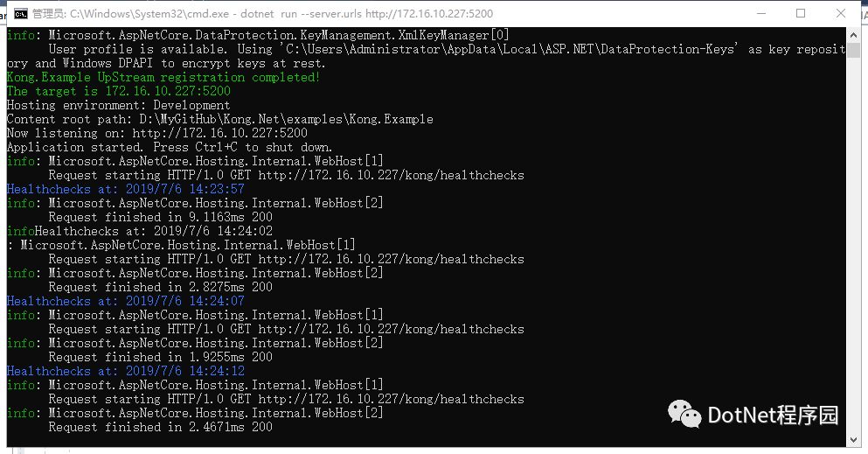Click 'Now listening on: http://172.16.10.227:5200' line
The width and height of the screenshot is (868, 454).
pyautogui.click(x=156, y=133)
